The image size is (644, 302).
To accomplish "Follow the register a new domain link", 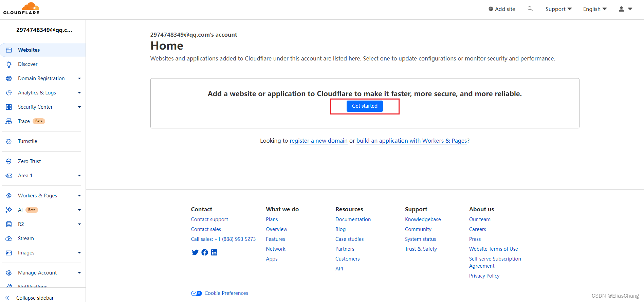I will pyautogui.click(x=318, y=141).
